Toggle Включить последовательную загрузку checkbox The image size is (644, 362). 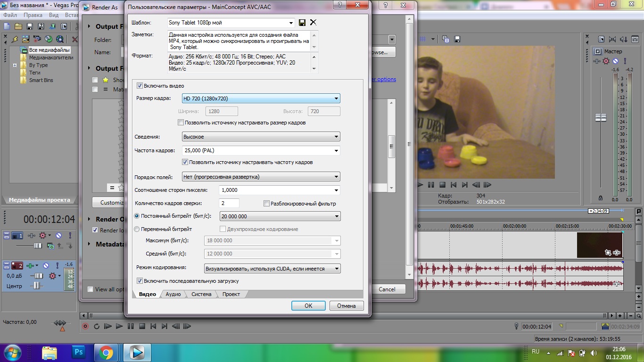tap(140, 281)
